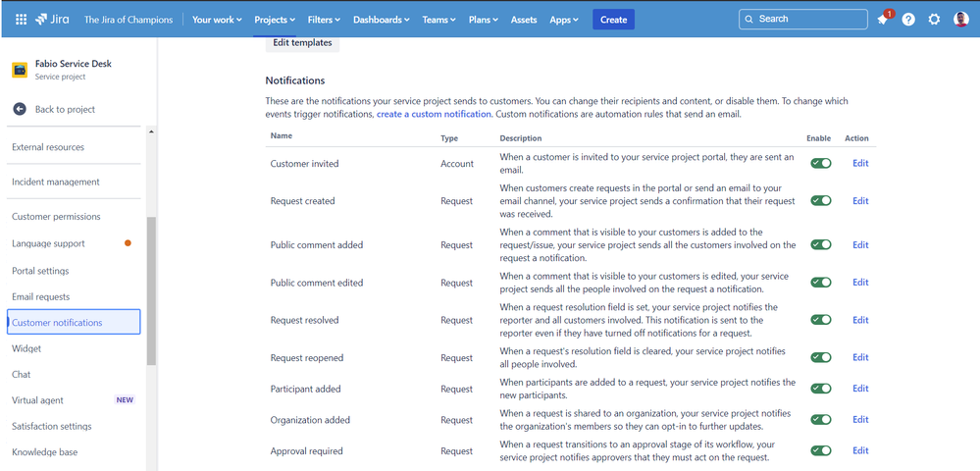Disable the Request created notification toggle
Viewport: 980px width, 471px height.
(821, 201)
